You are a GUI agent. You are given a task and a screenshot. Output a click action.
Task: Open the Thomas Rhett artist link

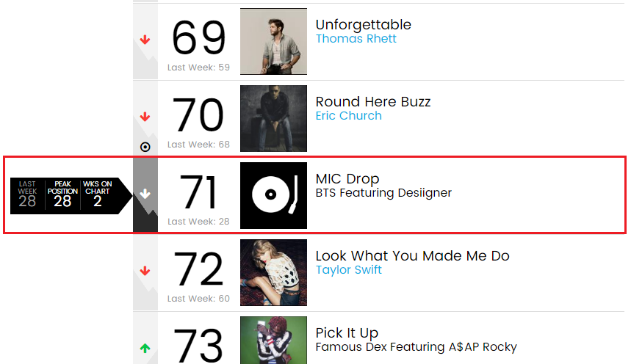356,39
